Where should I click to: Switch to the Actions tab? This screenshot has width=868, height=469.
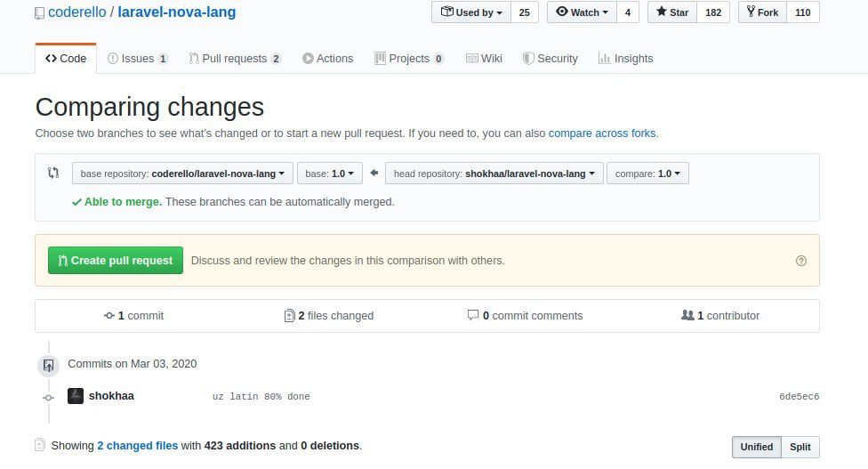(327, 58)
